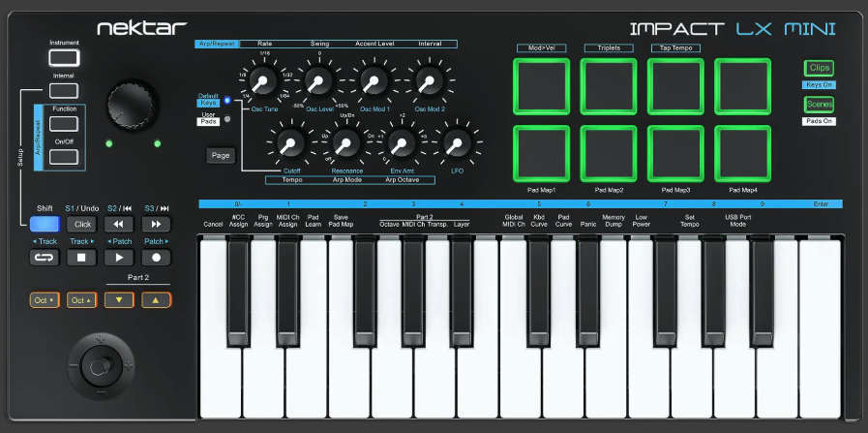The image size is (868, 433).
Task: Click the rewind transport button
Action: 119,224
